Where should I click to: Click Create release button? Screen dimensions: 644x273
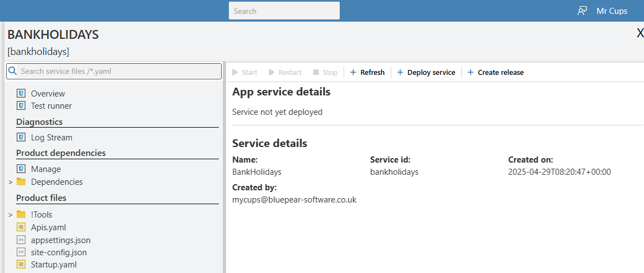[x=495, y=73]
